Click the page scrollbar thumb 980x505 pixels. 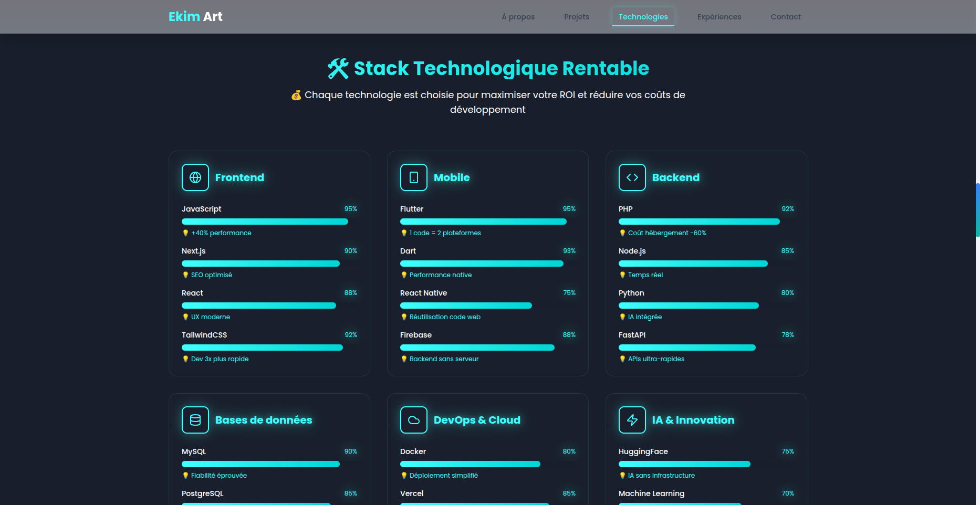click(x=977, y=210)
